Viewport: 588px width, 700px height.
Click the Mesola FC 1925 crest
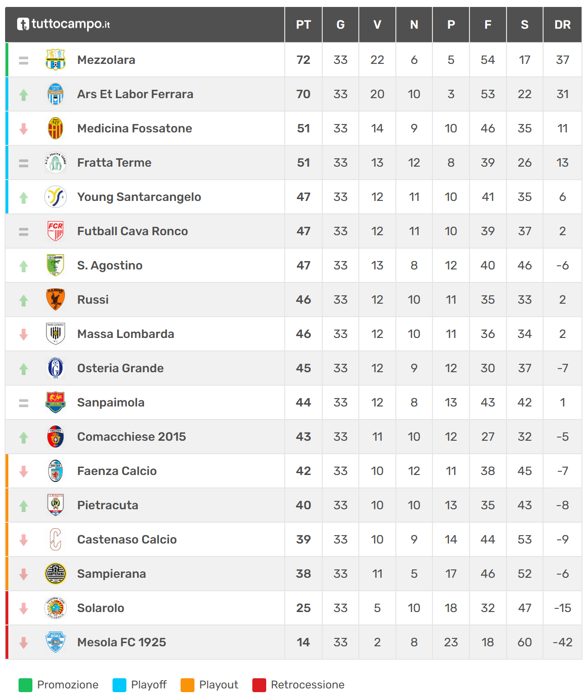click(56, 642)
